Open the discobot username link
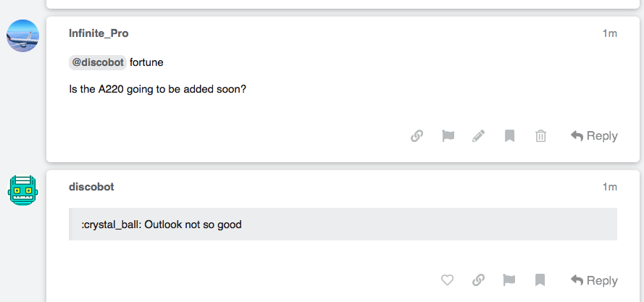 pyautogui.click(x=91, y=187)
